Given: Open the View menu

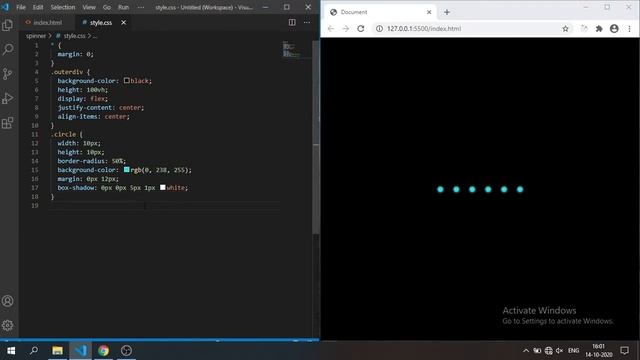Looking at the screenshot, I should coord(89,7).
